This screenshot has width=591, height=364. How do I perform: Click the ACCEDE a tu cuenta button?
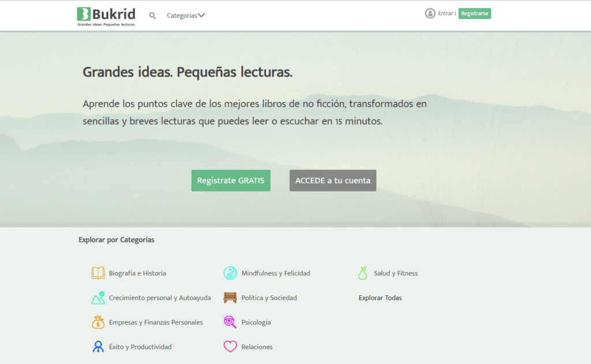(x=333, y=181)
